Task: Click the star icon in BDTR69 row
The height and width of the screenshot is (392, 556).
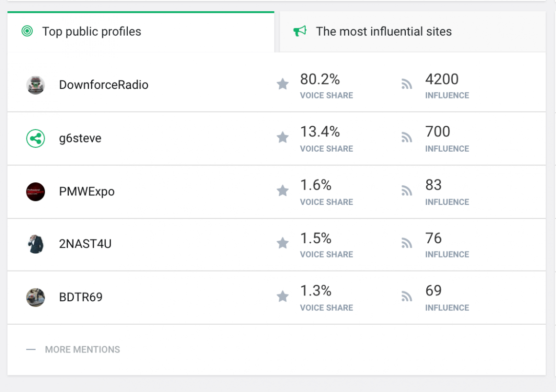Action: click(283, 296)
